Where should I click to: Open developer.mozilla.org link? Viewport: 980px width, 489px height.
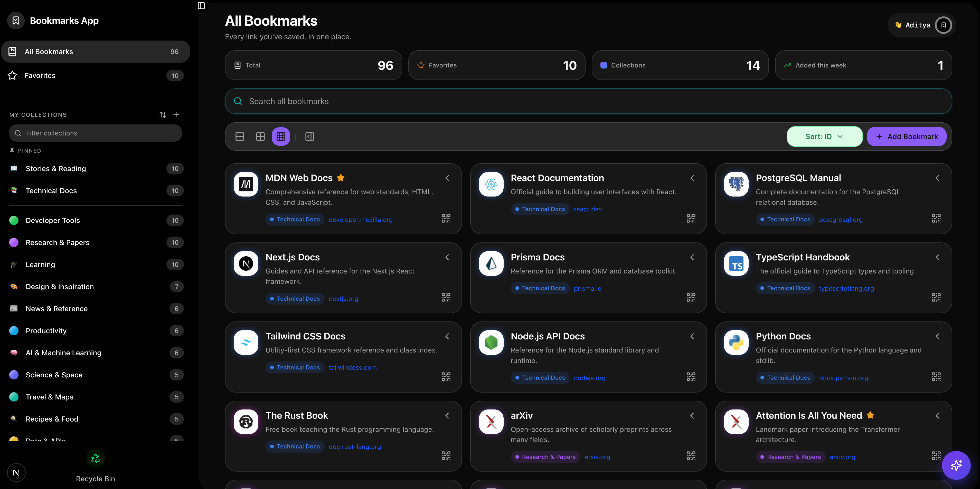361,220
